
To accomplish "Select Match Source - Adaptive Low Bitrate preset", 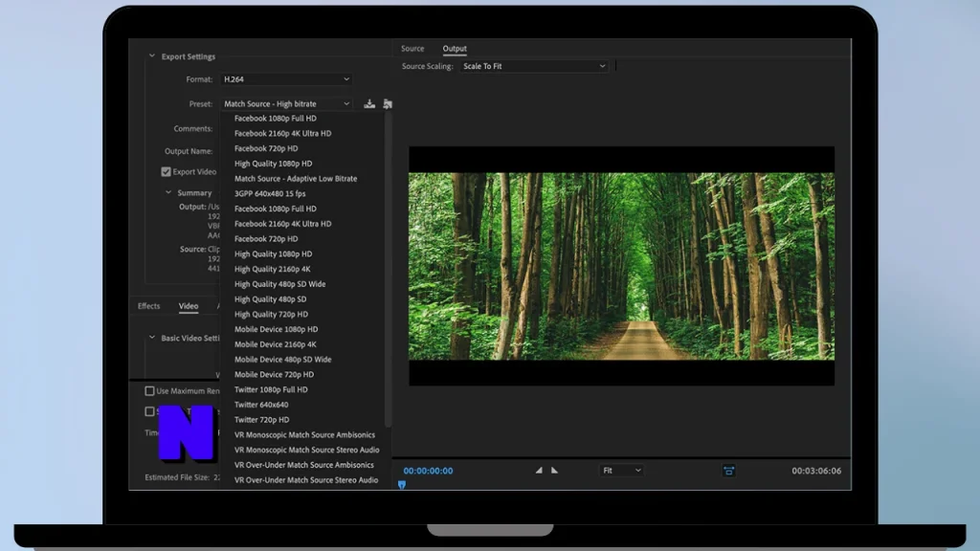I will click(296, 179).
